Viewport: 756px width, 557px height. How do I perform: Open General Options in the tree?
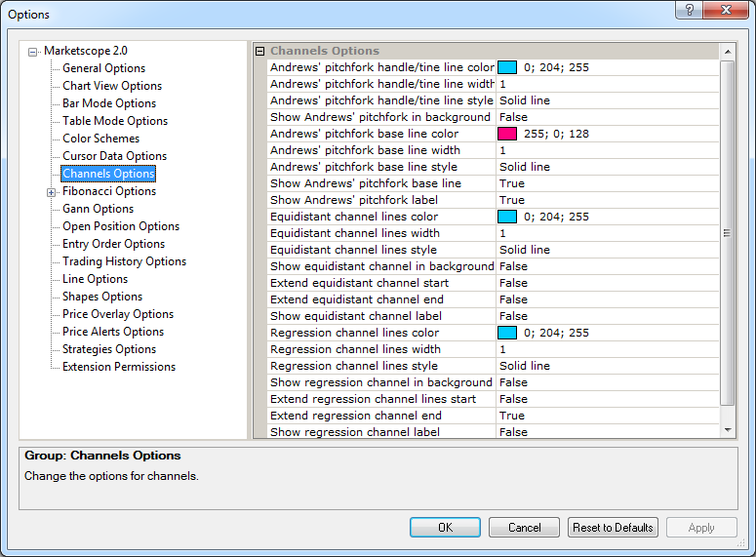[103, 68]
